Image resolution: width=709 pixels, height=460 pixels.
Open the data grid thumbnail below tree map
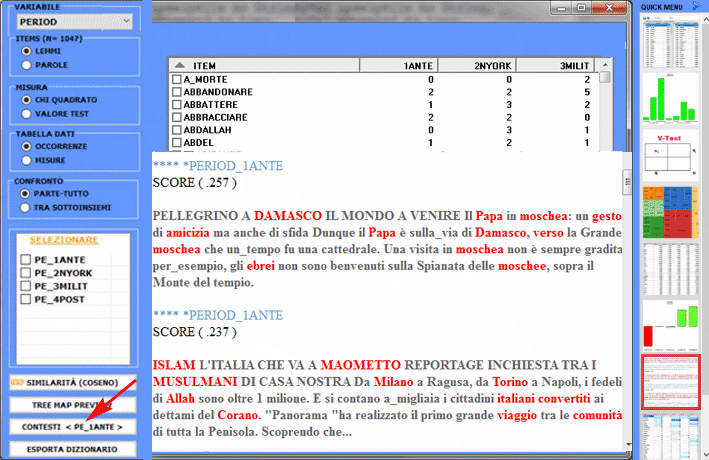pyautogui.click(x=671, y=269)
